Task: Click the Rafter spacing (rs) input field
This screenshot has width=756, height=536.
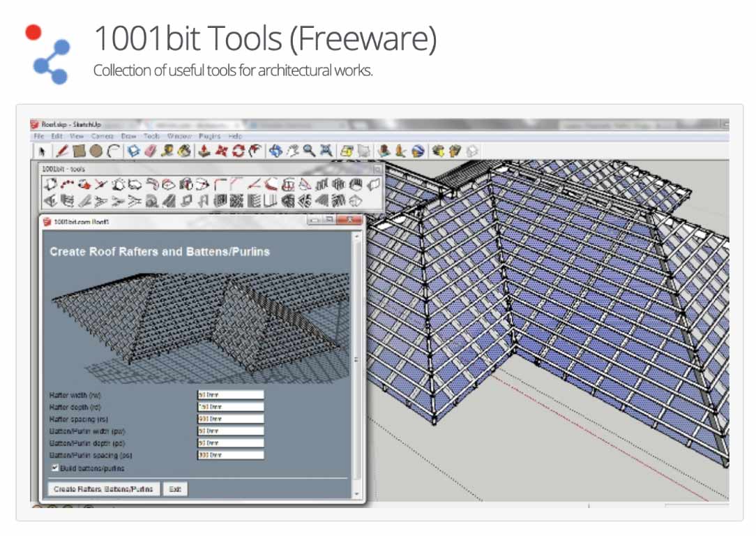Action: tap(230, 419)
